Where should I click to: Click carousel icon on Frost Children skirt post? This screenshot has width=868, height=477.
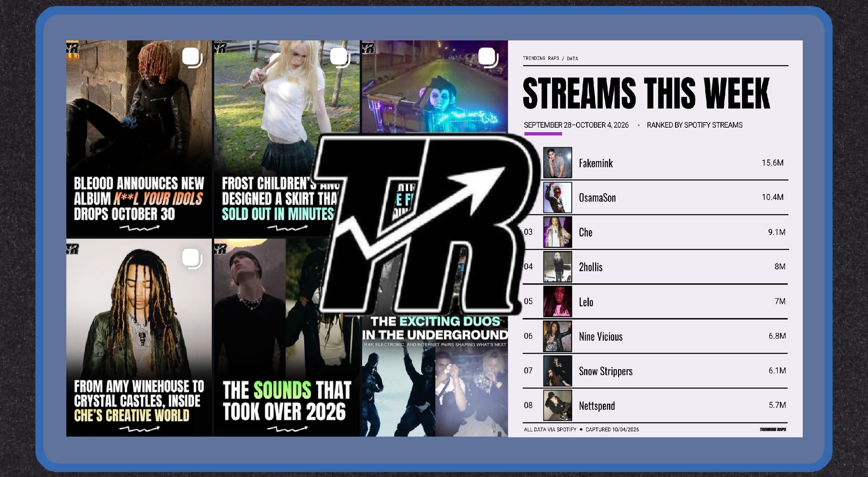340,58
